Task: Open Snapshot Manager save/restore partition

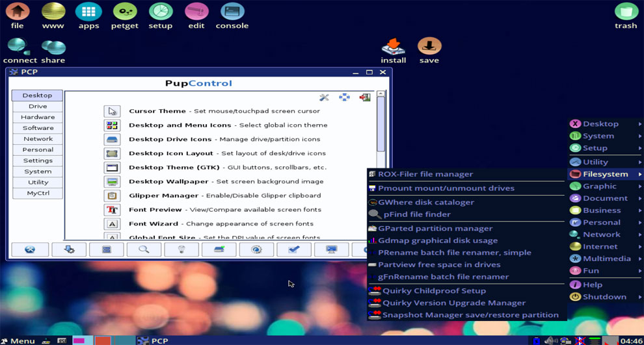Action: click(466, 315)
